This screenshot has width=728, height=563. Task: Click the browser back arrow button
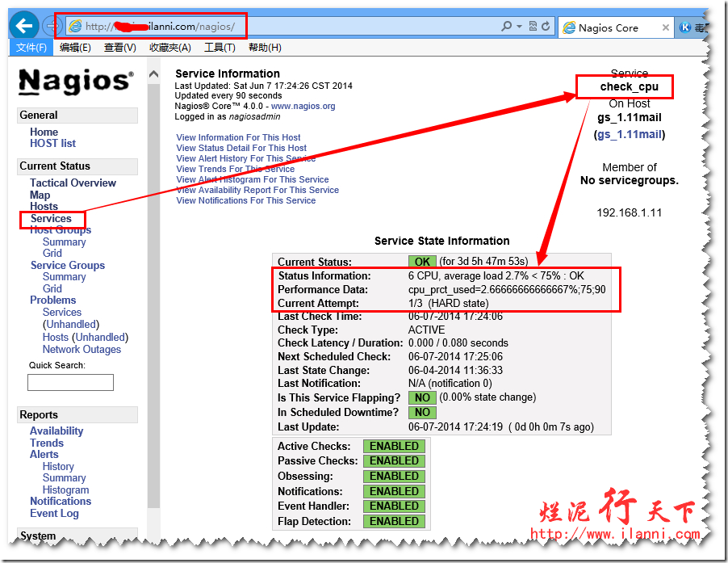point(24,26)
